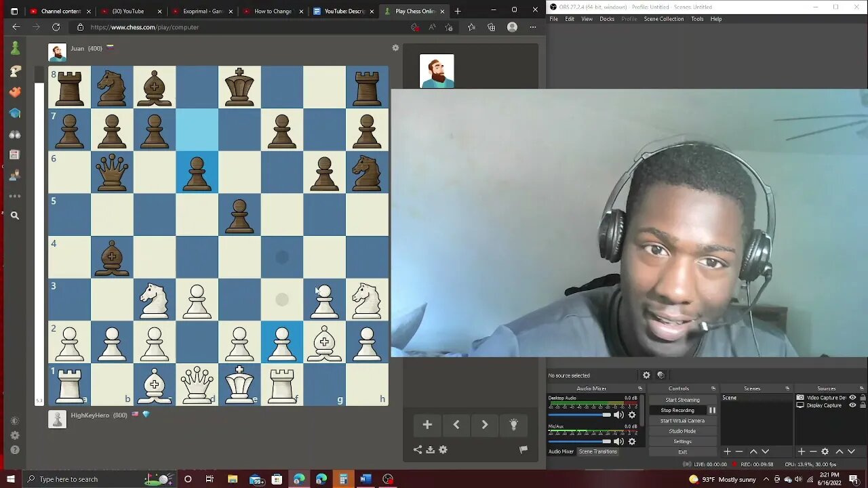The width and height of the screenshot is (868, 488).
Task: Move the selected source down in OBS
Action: [851, 451]
